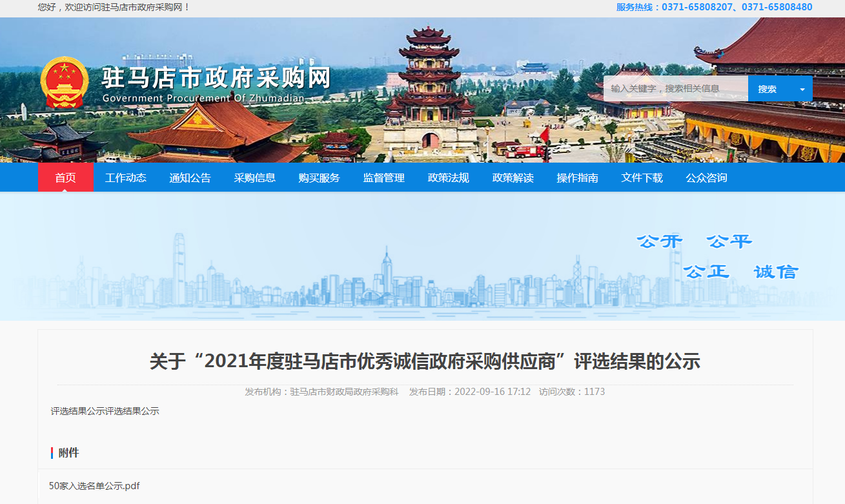845x504 pixels.
Task: Focus the keyword search input field
Action: 676,89
